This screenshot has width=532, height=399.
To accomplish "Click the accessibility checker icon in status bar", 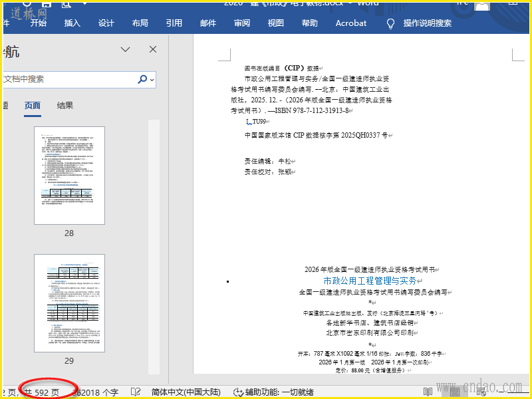I will click(x=238, y=392).
